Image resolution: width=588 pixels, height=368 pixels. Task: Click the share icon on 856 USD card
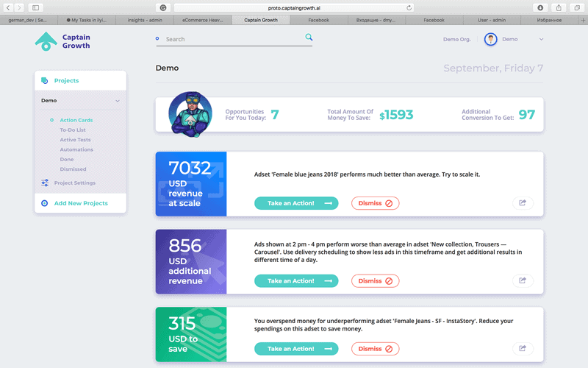point(523,280)
